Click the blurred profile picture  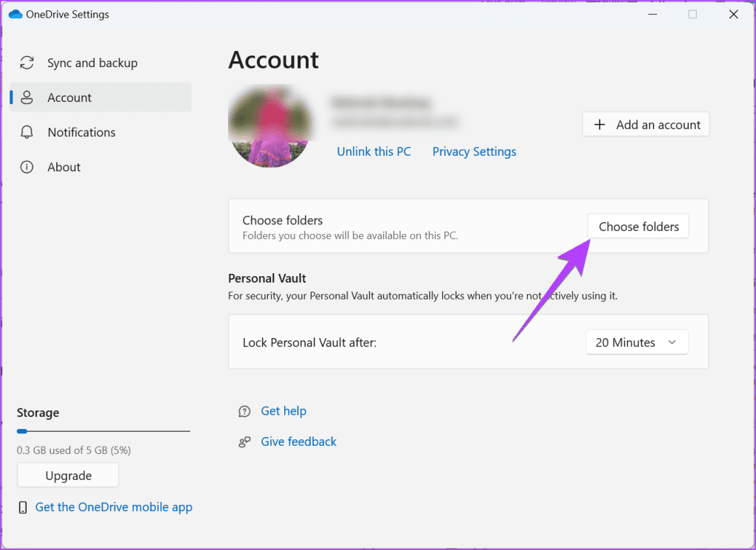[x=270, y=126]
